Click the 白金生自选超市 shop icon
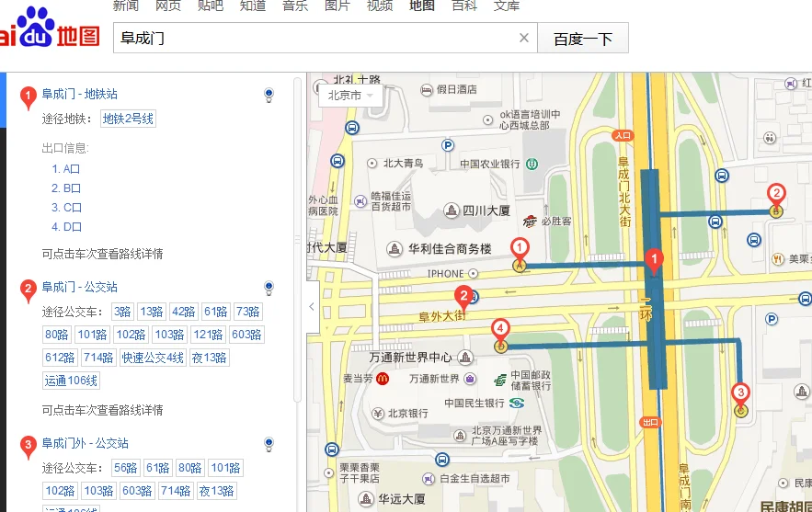This screenshot has height=512, width=812. tap(428, 479)
